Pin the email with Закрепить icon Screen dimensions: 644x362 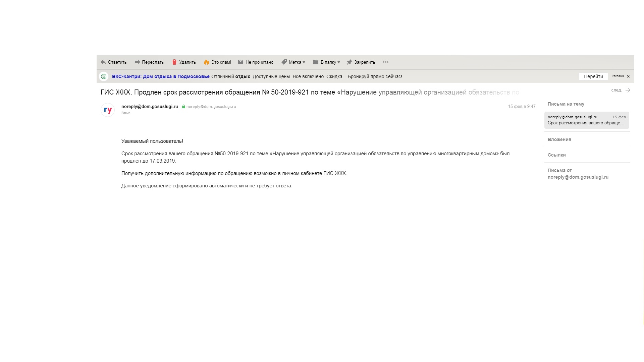[x=349, y=62]
